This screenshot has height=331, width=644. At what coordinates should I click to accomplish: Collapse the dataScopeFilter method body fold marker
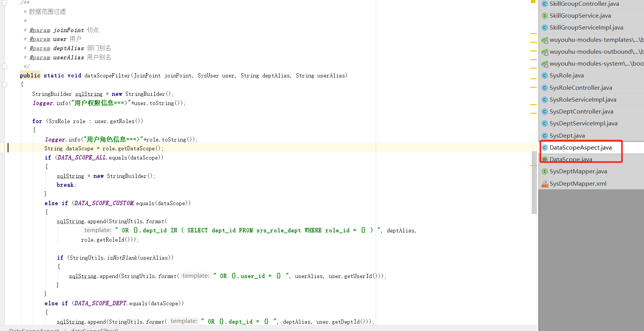tap(5, 85)
